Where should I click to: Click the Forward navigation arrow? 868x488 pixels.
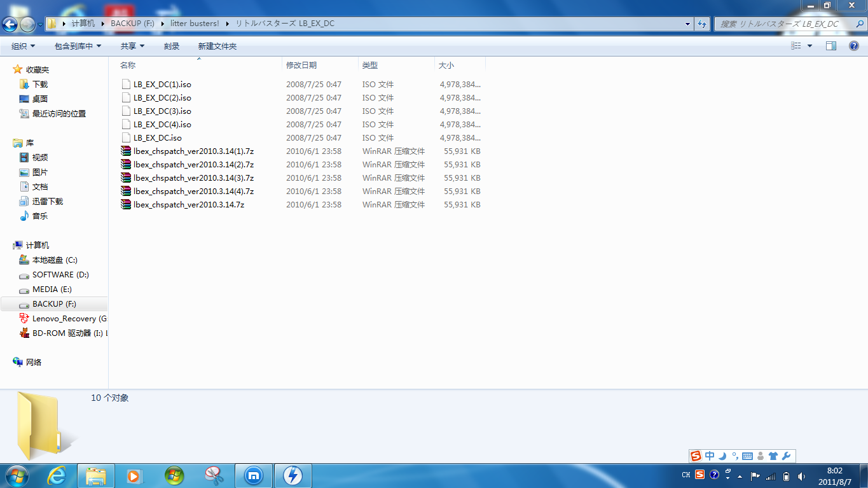[27, 24]
